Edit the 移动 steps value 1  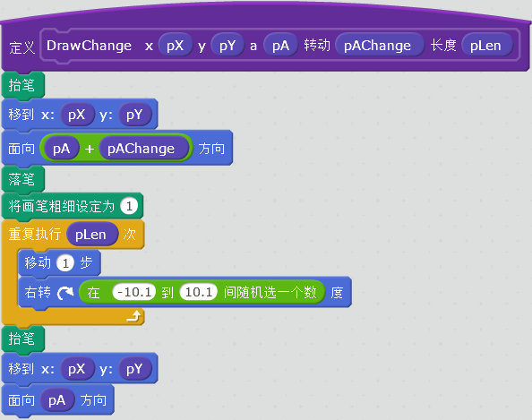point(65,263)
